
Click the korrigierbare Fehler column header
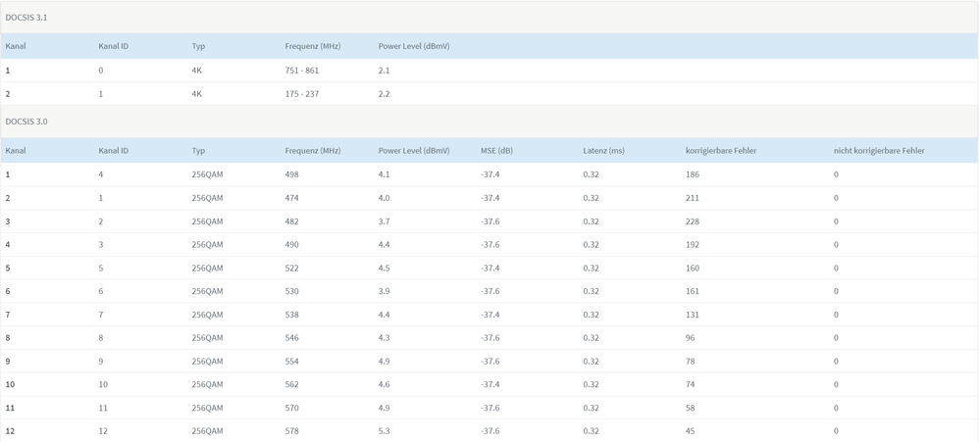click(x=720, y=151)
